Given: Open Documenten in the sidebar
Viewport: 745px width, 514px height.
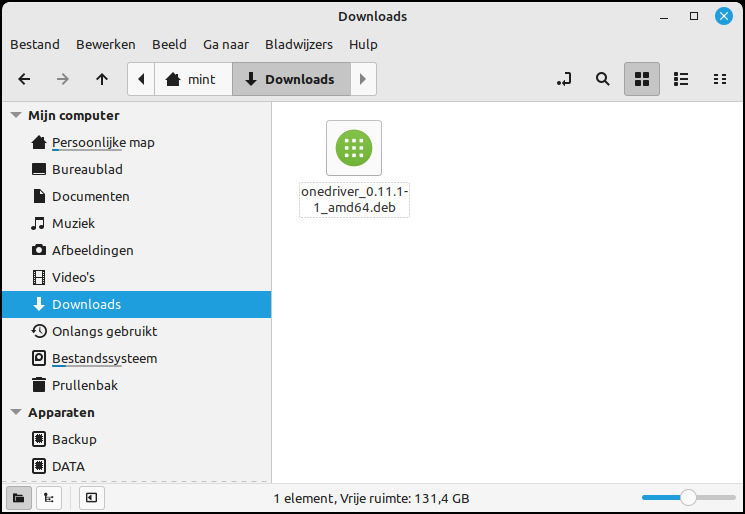Looking at the screenshot, I should click(136, 196).
